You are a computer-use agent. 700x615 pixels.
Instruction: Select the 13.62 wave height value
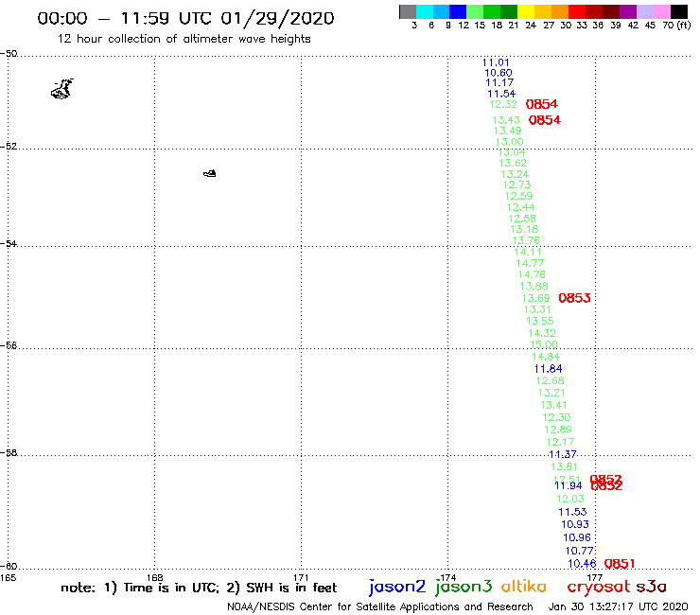pos(513,163)
